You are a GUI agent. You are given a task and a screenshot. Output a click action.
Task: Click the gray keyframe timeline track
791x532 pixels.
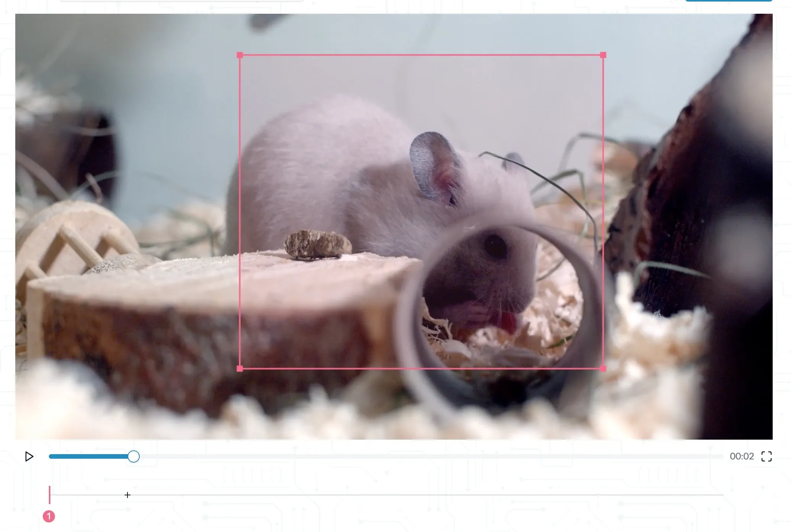point(382,495)
